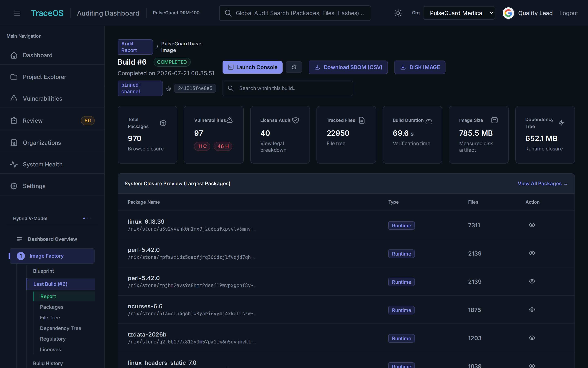The image size is (588, 368).
Task: Focus the Search within this build field
Action: 288,88
